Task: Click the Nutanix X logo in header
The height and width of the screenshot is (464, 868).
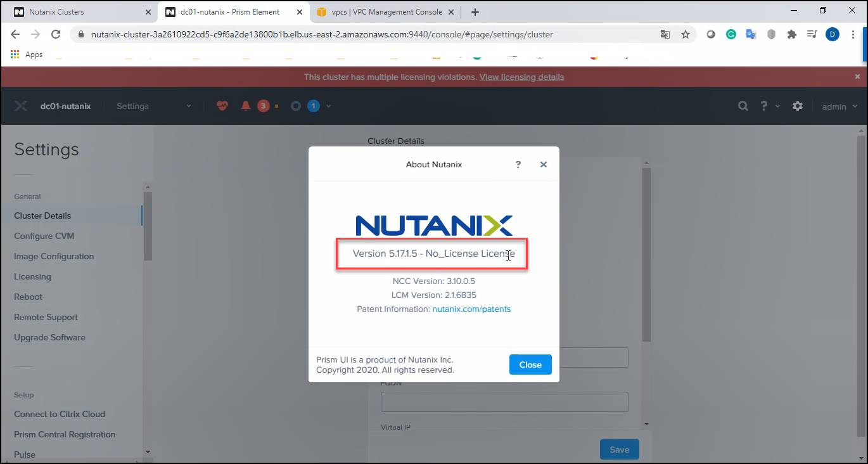Action: (x=21, y=106)
